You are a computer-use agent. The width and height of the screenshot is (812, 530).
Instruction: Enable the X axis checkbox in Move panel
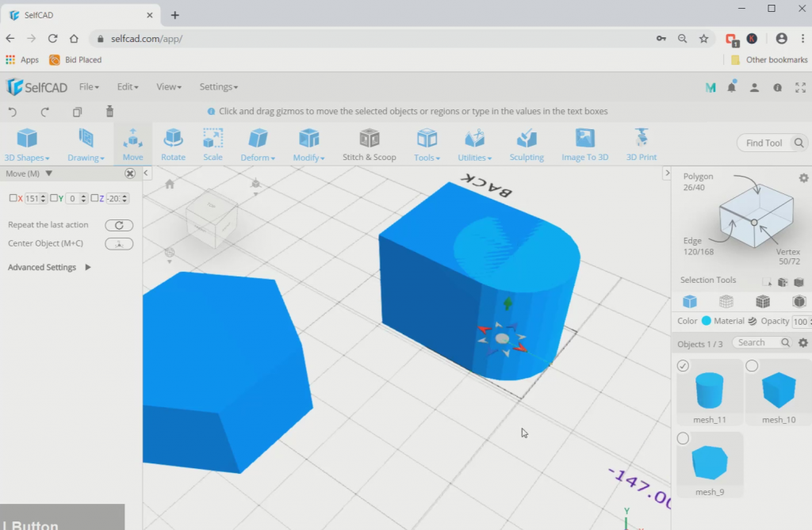13,198
